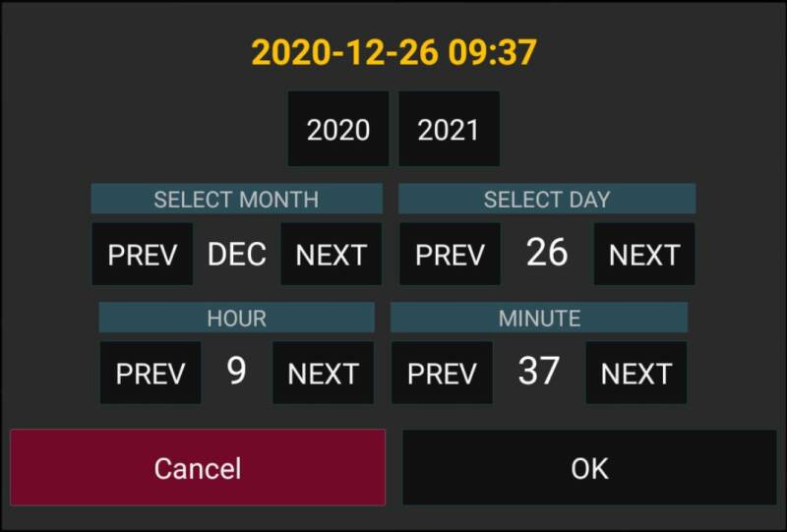The width and height of the screenshot is (787, 532).
Task: Select the year 2020
Action: (338, 130)
